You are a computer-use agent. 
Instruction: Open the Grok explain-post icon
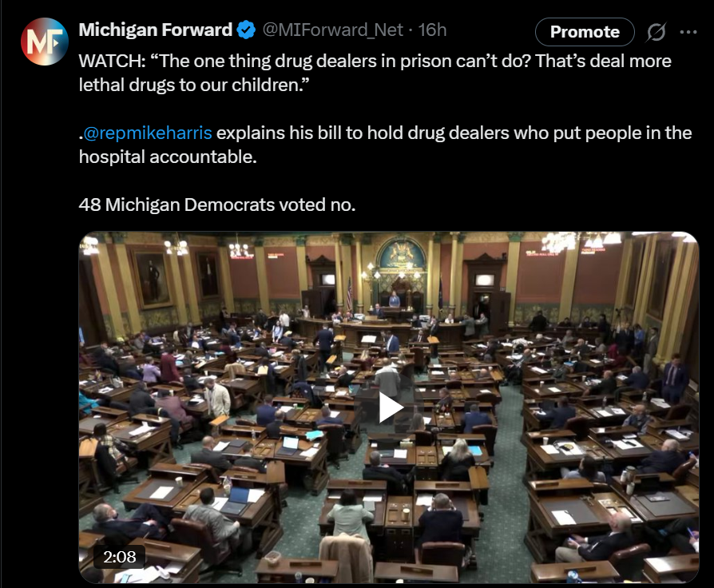(x=656, y=32)
